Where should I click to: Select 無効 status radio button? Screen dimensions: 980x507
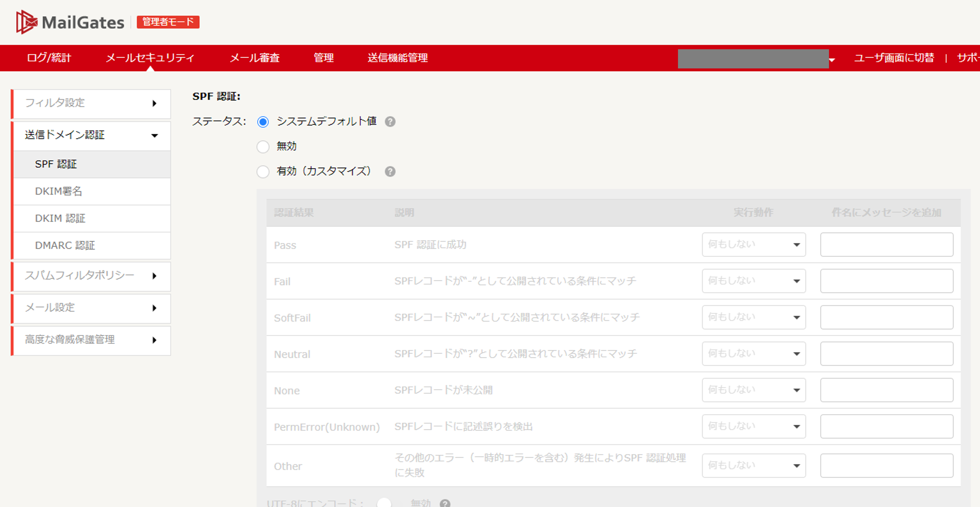[x=263, y=147]
